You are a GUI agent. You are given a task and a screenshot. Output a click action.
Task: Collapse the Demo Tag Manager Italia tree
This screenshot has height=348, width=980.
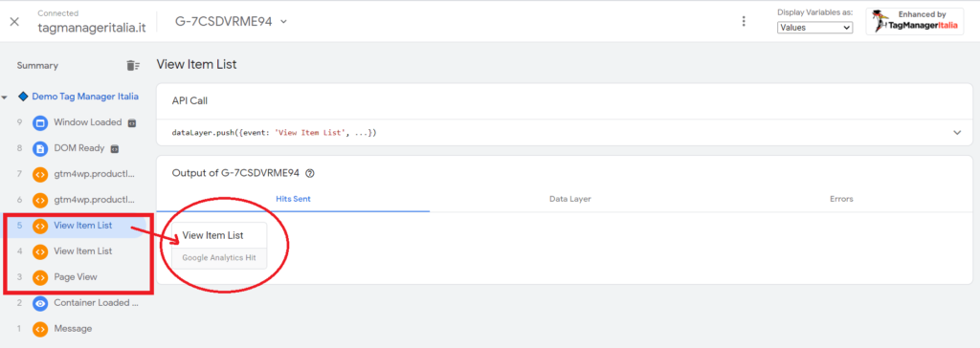pos(5,98)
